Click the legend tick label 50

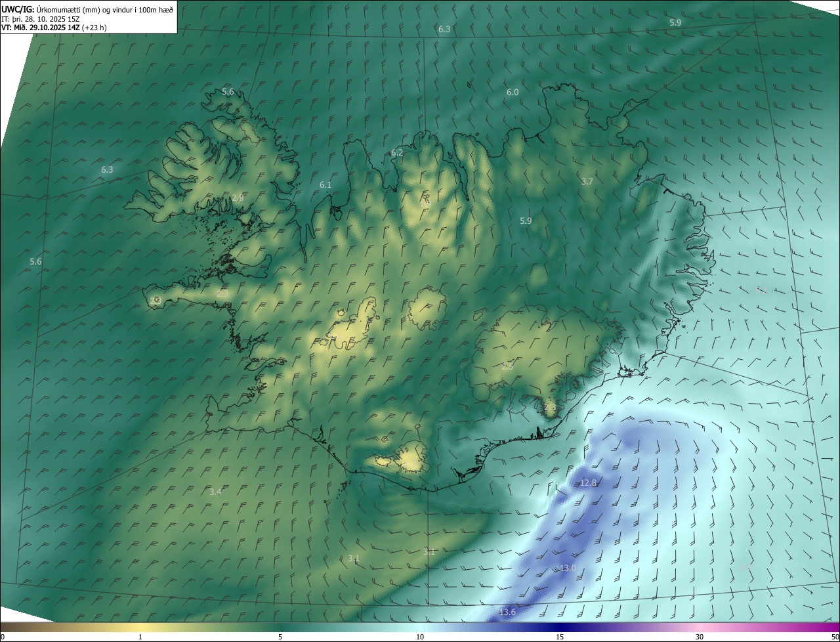pos(835,637)
